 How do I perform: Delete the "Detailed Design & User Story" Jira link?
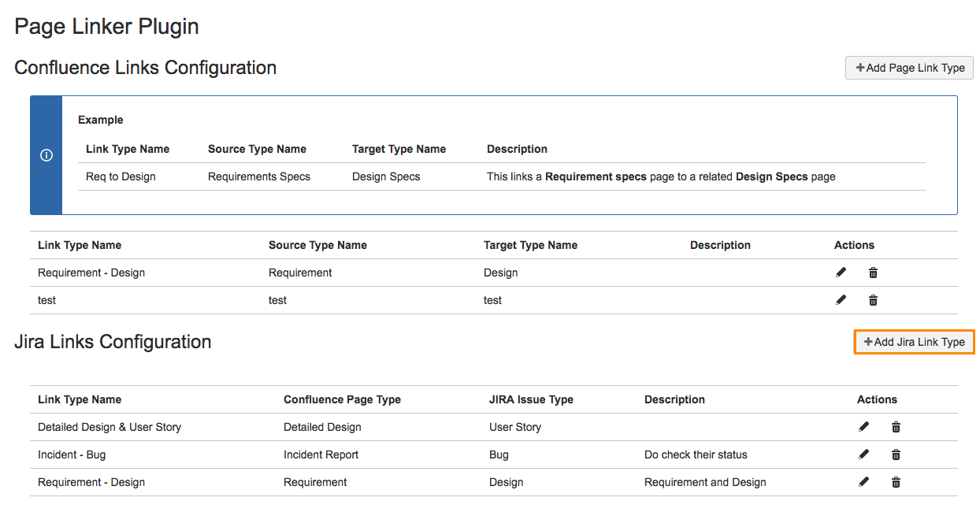pos(896,426)
